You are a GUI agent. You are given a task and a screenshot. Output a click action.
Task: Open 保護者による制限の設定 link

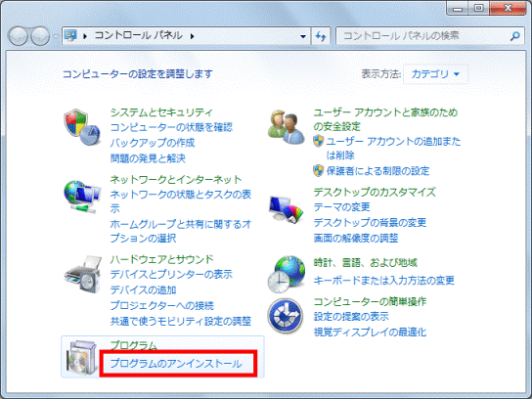[x=377, y=171]
